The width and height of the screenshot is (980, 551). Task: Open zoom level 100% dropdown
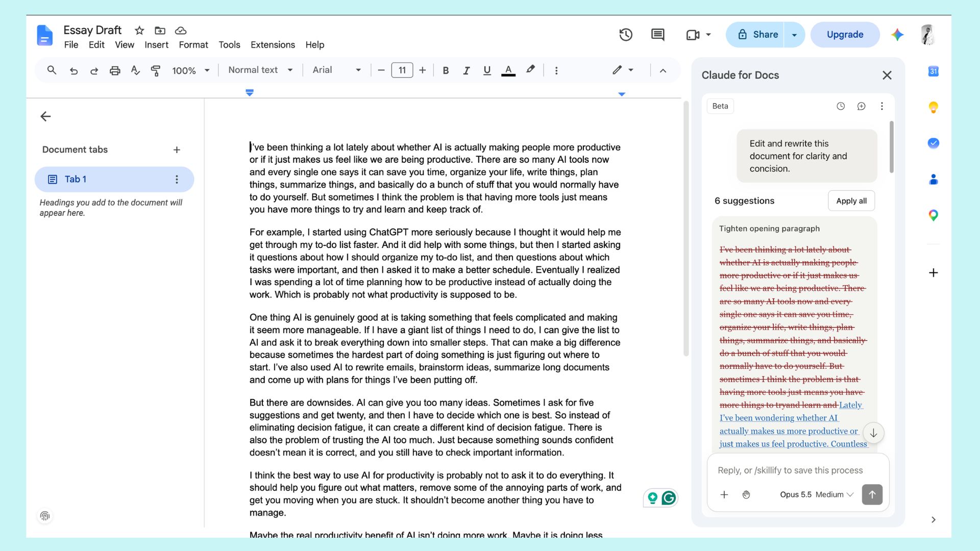point(191,70)
